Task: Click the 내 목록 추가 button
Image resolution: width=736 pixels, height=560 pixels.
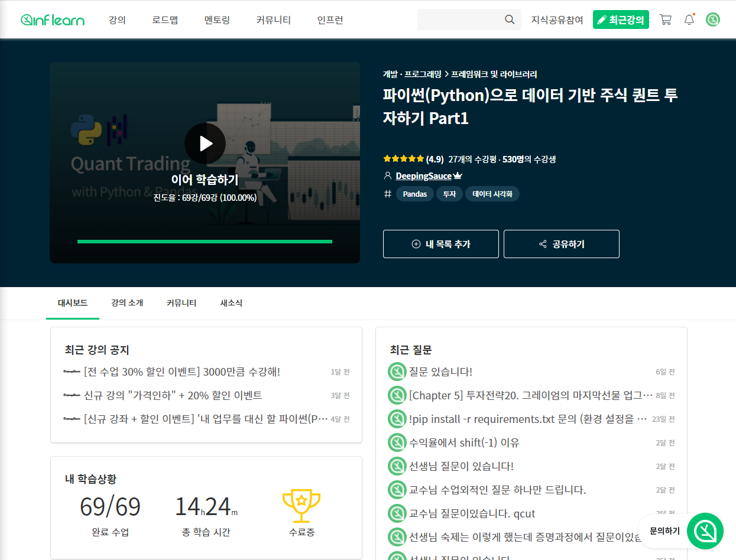Action: [x=441, y=244]
